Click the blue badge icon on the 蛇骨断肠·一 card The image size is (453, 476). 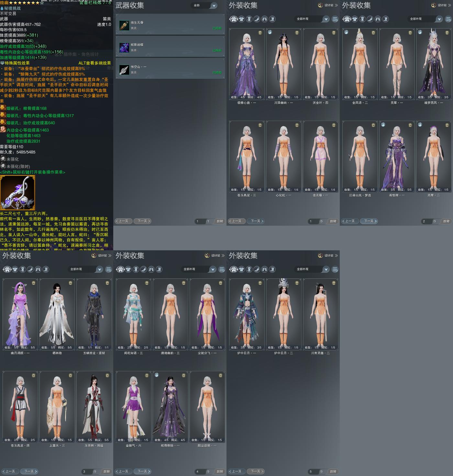click(157, 375)
